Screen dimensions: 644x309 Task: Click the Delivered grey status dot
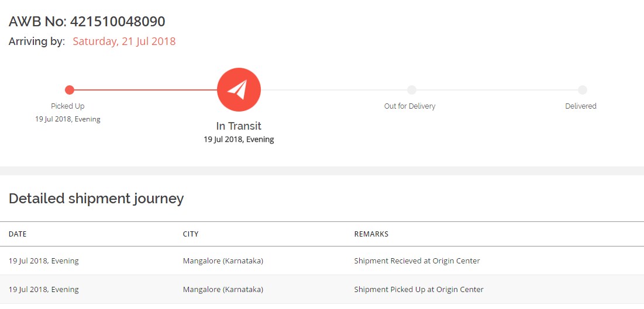pyautogui.click(x=583, y=90)
